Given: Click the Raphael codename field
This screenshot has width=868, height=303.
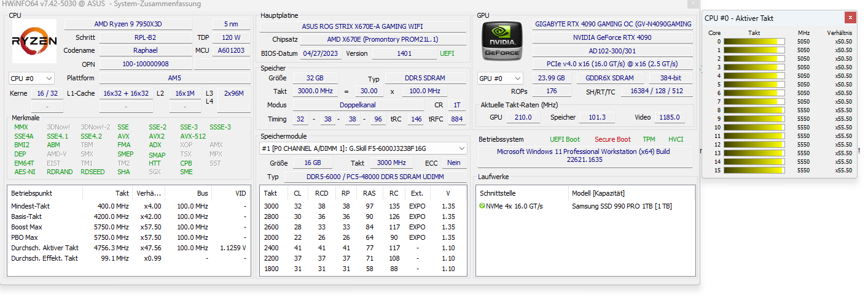Looking at the screenshot, I should [145, 51].
